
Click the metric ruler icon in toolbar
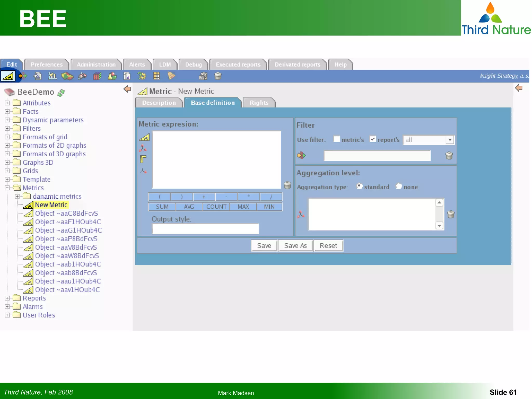(8, 76)
